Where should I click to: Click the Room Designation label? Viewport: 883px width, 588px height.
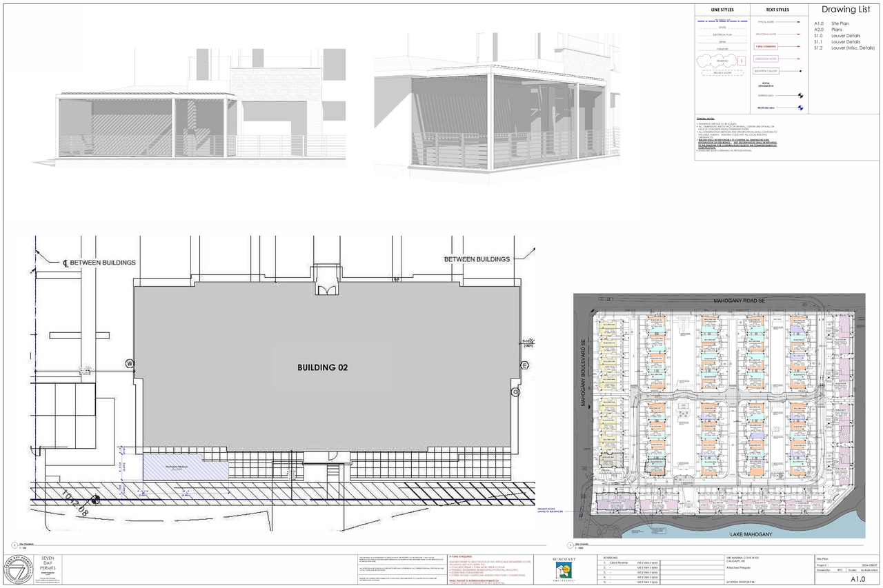[x=766, y=85]
